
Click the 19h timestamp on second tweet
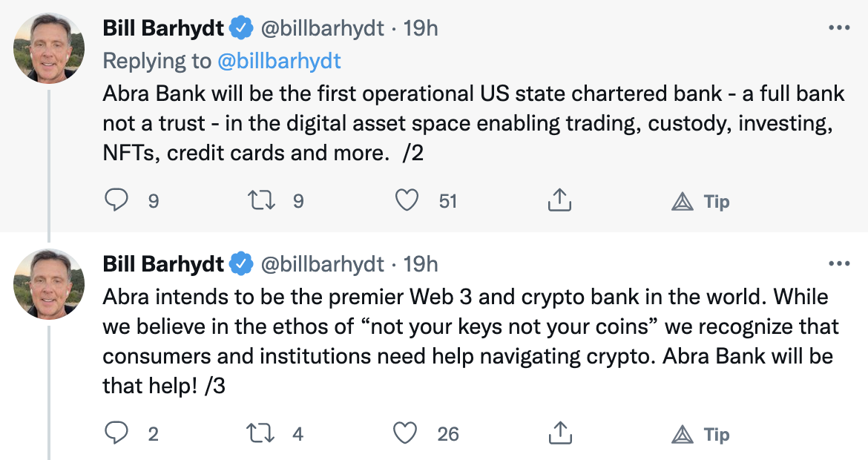[x=421, y=263]
